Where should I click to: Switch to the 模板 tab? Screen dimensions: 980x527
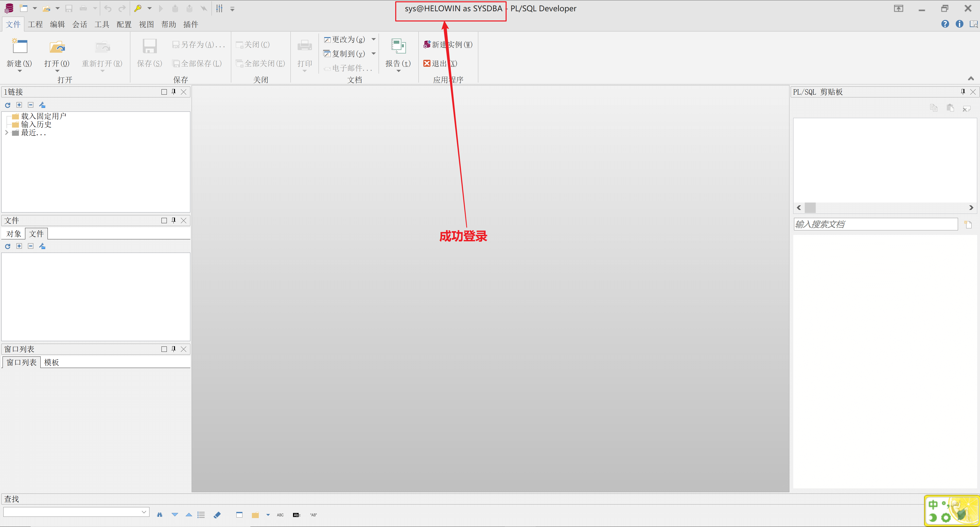coord(51,362)
